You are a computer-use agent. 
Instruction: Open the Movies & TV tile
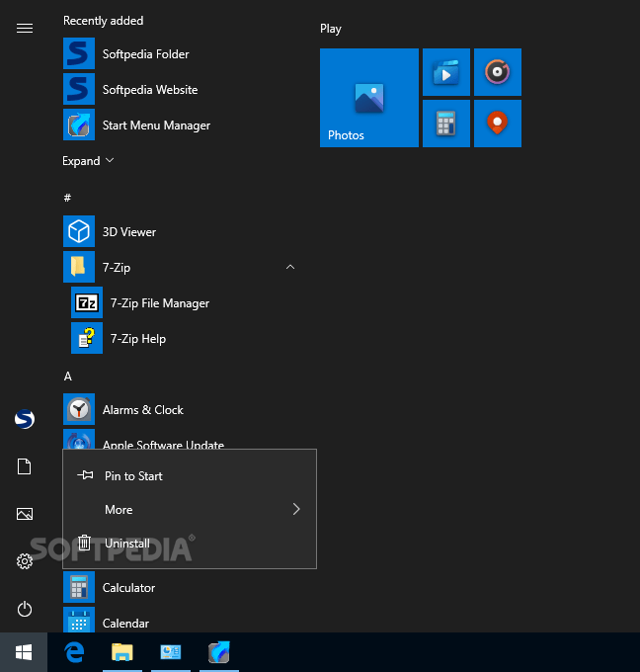pos(446,72)
